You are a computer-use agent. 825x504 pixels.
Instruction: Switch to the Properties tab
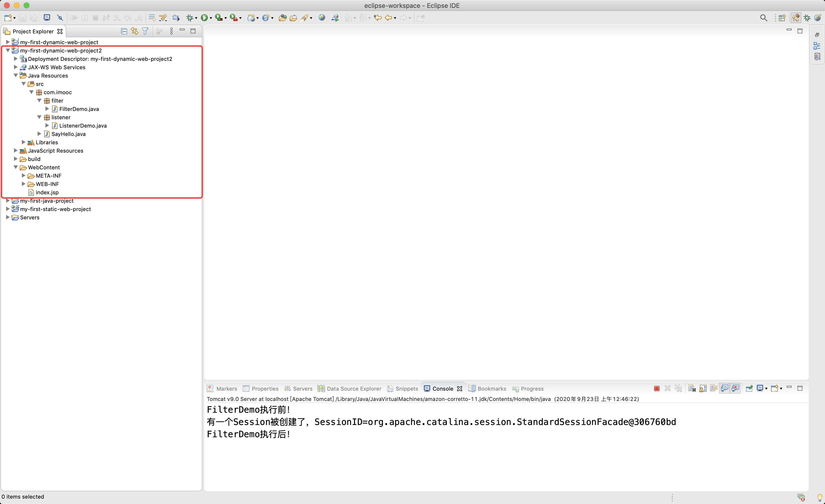click(261, 388)
